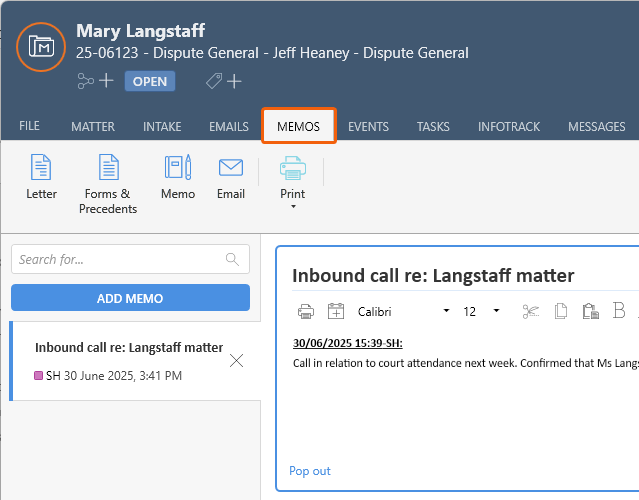
Task: Switch to the INTAKE tab
Action: [x=162, y=126]
